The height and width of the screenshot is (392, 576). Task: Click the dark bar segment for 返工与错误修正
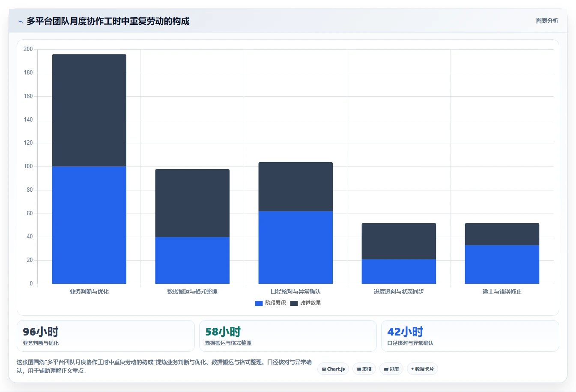point(502,234)
